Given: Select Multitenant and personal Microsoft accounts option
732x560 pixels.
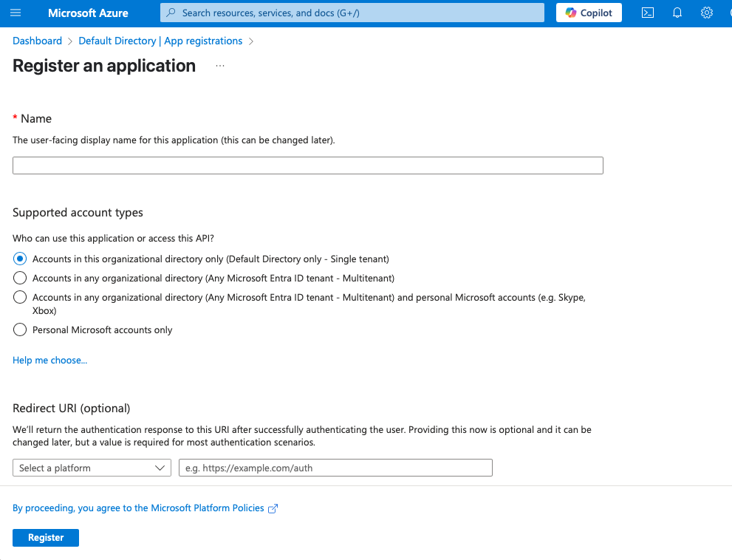Looking at the screenshot, I should point(20,297).
